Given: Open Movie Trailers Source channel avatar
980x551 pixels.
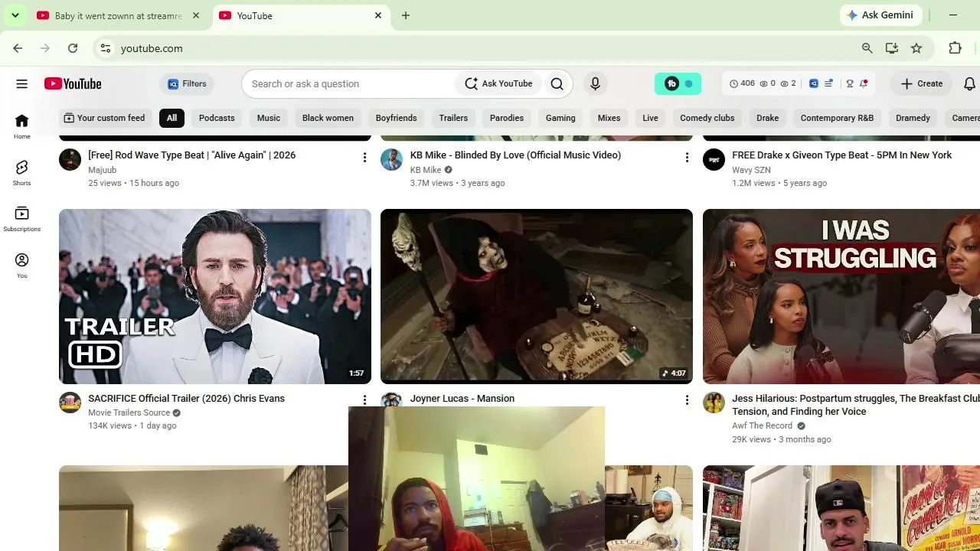Looking at the screenshot, I should click(70, 403).
